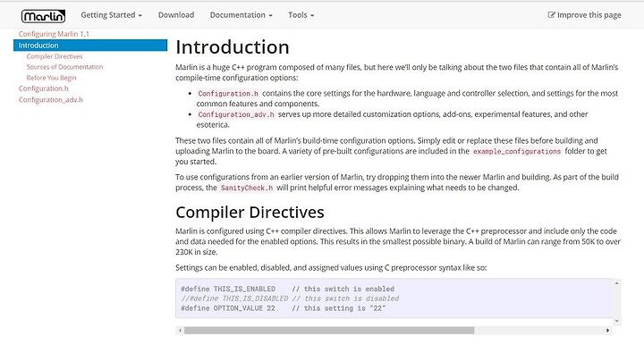The image size is (644, 344).
Task: Select Introduction in the sidebar
Action: click(x=90, y=46)
